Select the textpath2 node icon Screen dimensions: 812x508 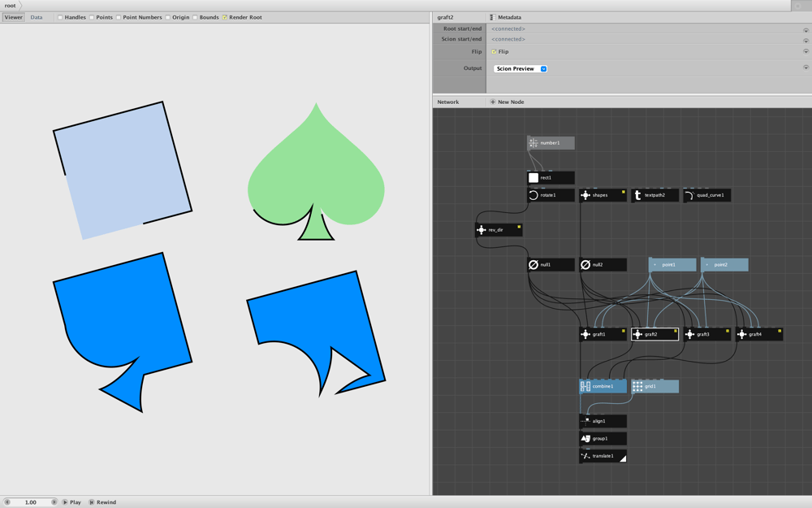click(x=637, y=195)
